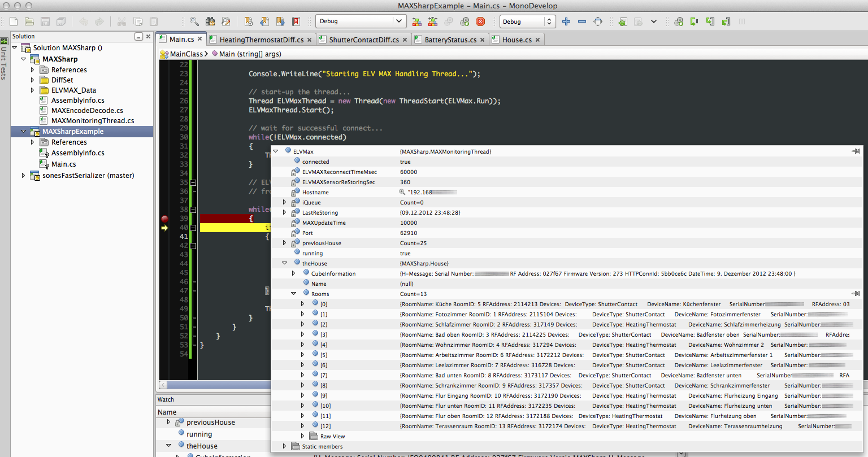The width and height of the screenshot is (868, 457).
Task: Collapse the MAXSharp project node
Action: point(24,59)
